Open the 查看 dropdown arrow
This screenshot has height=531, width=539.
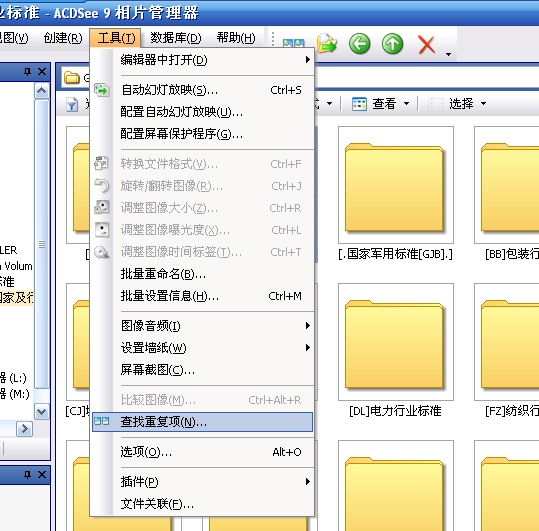click(407, 104)
